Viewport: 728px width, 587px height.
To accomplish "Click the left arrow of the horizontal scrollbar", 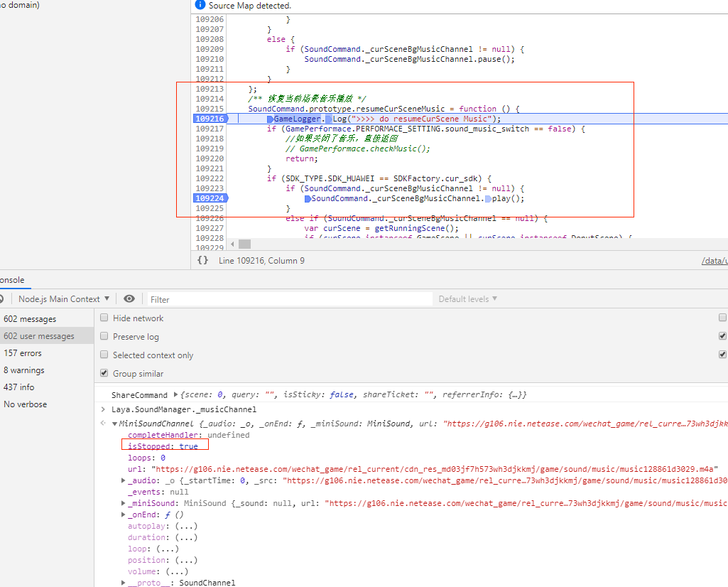I will 231,244.
